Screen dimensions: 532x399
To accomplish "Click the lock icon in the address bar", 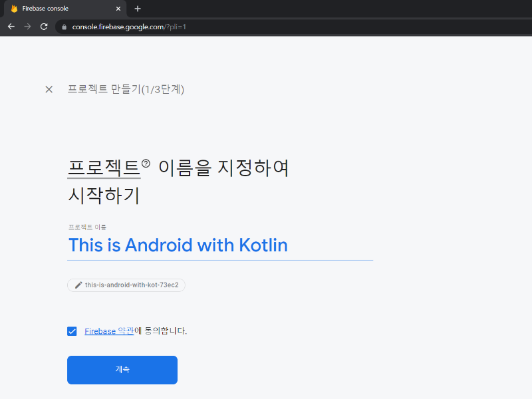I will [64, 27].
